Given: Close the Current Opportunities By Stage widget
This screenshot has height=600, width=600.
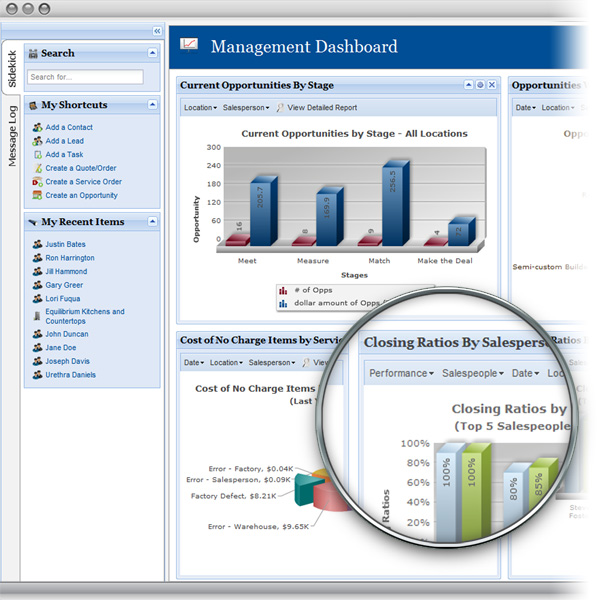Looking at the screenshot, I should coord(492,85).
